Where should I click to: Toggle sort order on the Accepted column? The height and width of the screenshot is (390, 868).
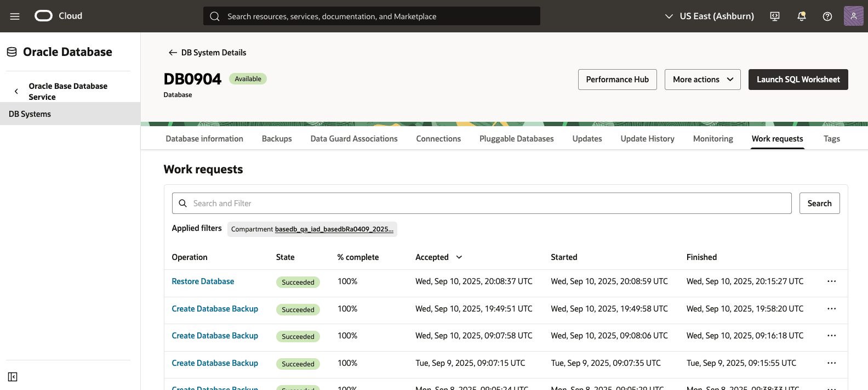pos(459,257)
